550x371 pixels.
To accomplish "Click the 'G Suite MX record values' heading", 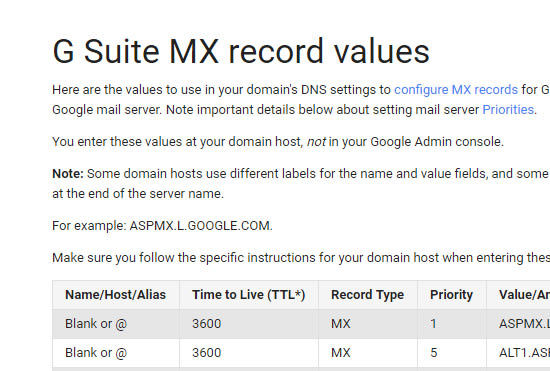I will [241, 52].
